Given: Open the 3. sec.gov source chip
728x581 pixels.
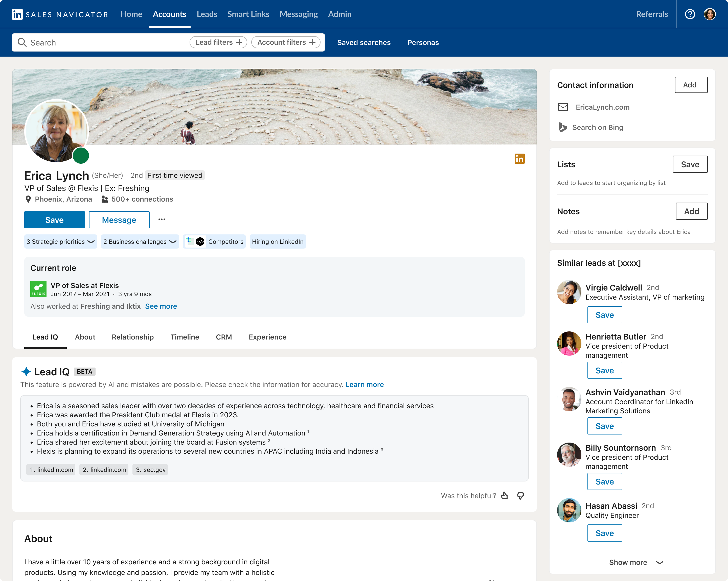Looking at the screenshot, I should tap(150, 470).
